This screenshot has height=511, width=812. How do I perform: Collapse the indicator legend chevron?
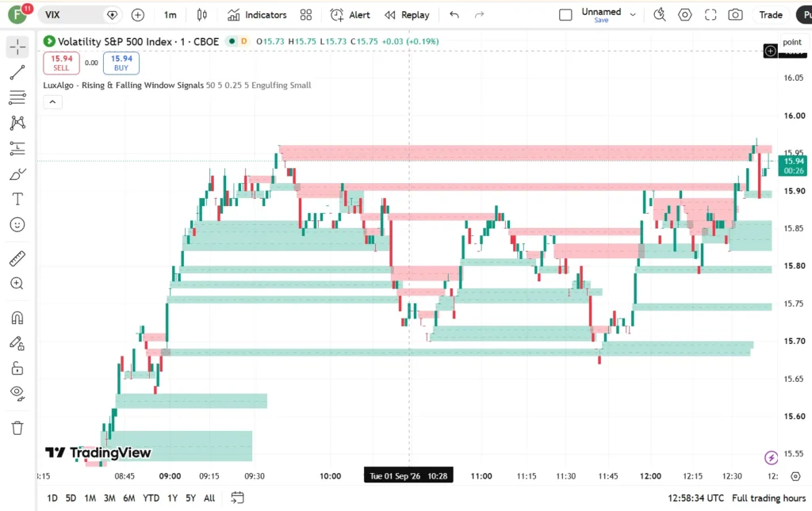click(x=52, y=102)
